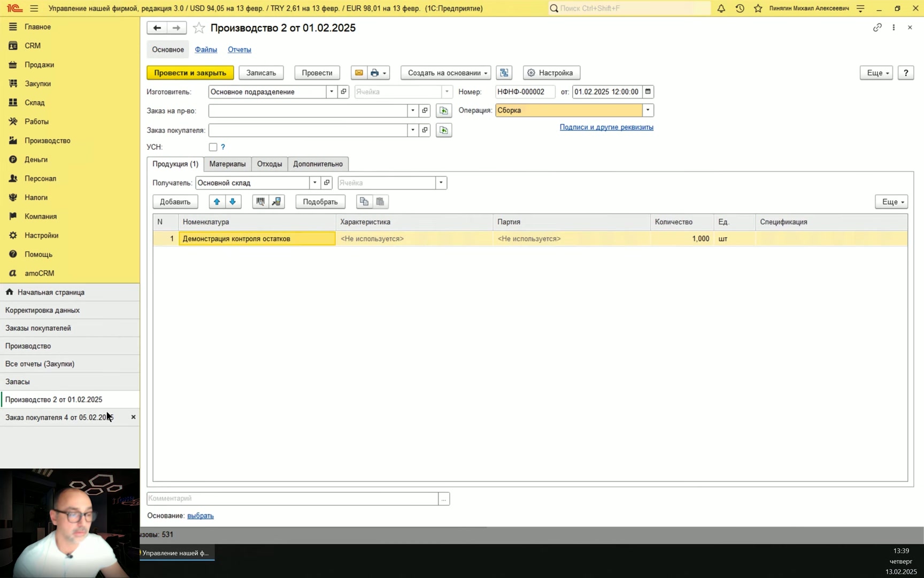Expand the Изготовитель dropdown
The height and width of the screenshot is (578, 924).
point(332,92)
